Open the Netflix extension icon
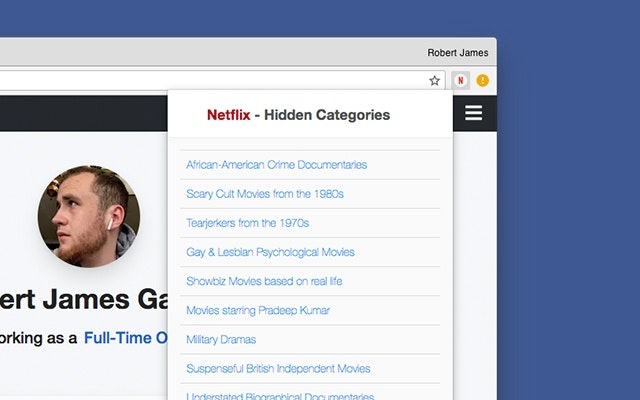Image resolution: width=640 pixels, height=400 pixels. point(460,80)
